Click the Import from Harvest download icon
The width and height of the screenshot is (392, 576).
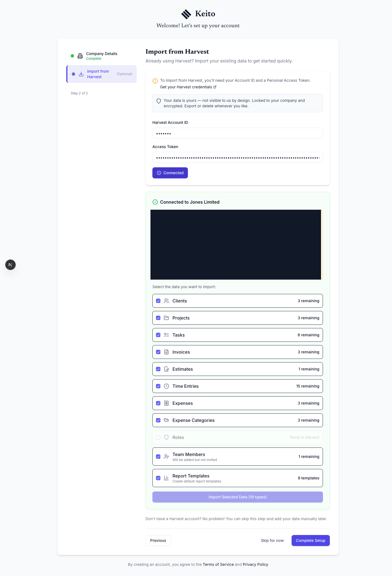(x=81, y=74)
